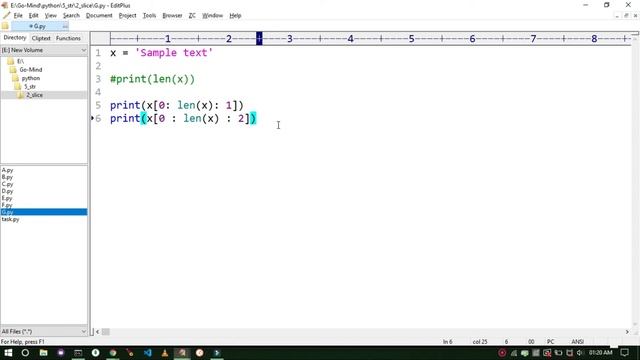Open the View menu
Screen dimensions: 640x360
click(x=51, y=16)
